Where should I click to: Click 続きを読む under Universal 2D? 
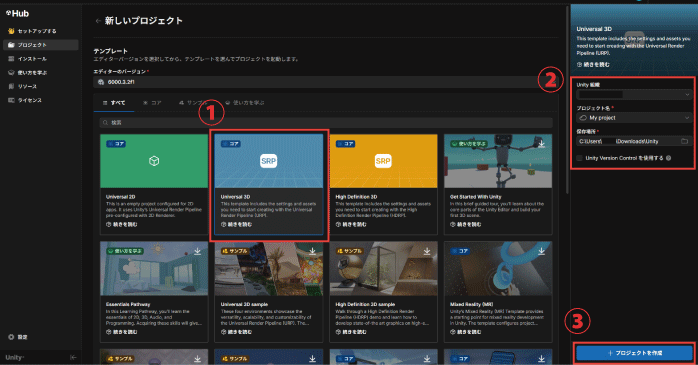pyautogui.click(x=122, y=224)
